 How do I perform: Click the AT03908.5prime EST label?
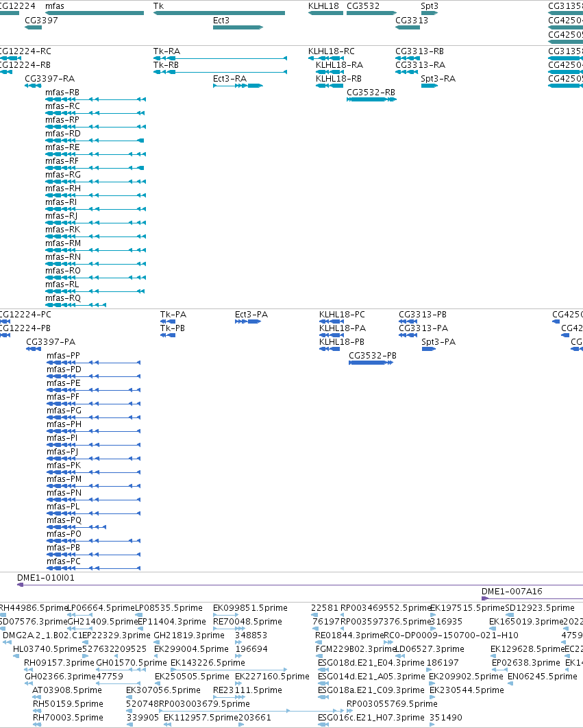(x=67, y=690)
